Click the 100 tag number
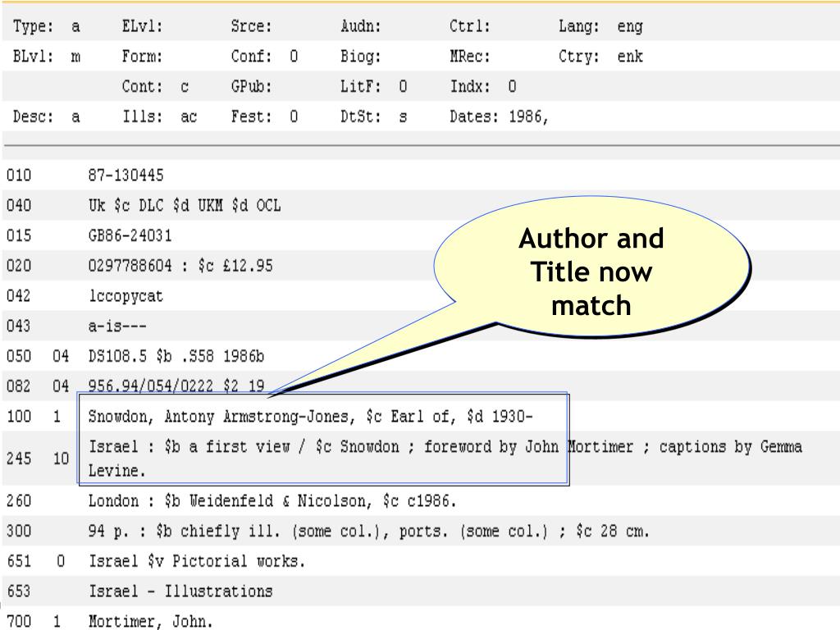This screenshot has height=630, width=840. [x=19, y=416]
